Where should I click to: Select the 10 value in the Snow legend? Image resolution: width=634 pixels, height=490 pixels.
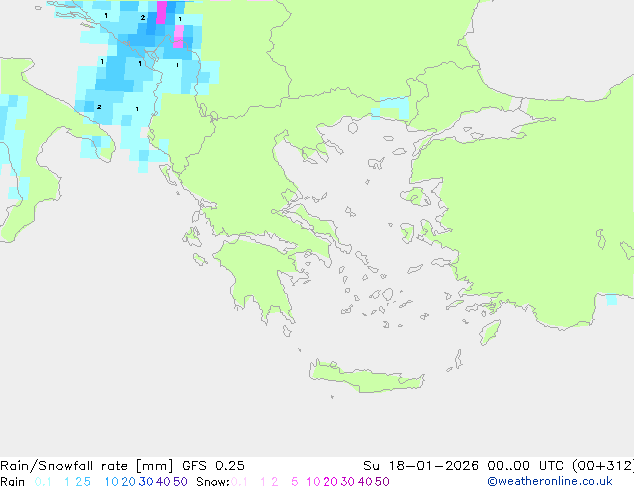tap(313, 482)
